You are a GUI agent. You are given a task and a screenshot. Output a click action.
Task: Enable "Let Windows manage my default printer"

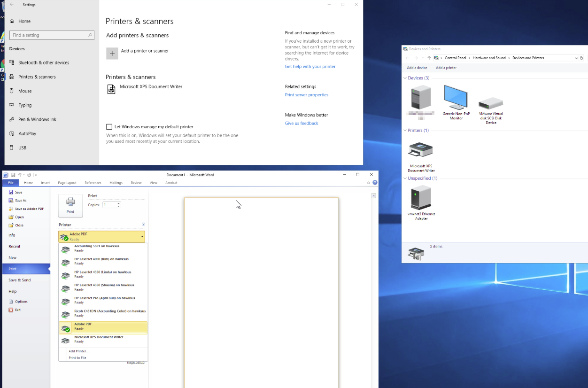pyautogui.click(x=109, y=126)
